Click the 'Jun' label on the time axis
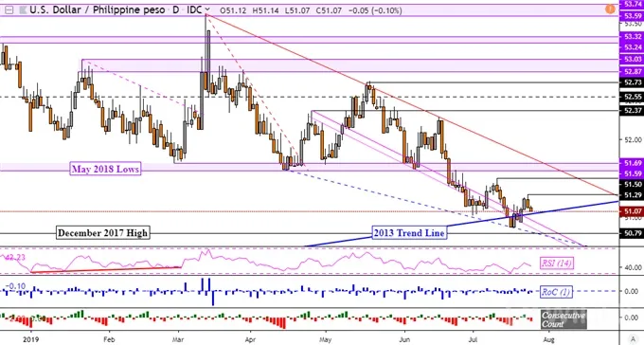Viewport: 644px width, 345px height. (404, 339)
